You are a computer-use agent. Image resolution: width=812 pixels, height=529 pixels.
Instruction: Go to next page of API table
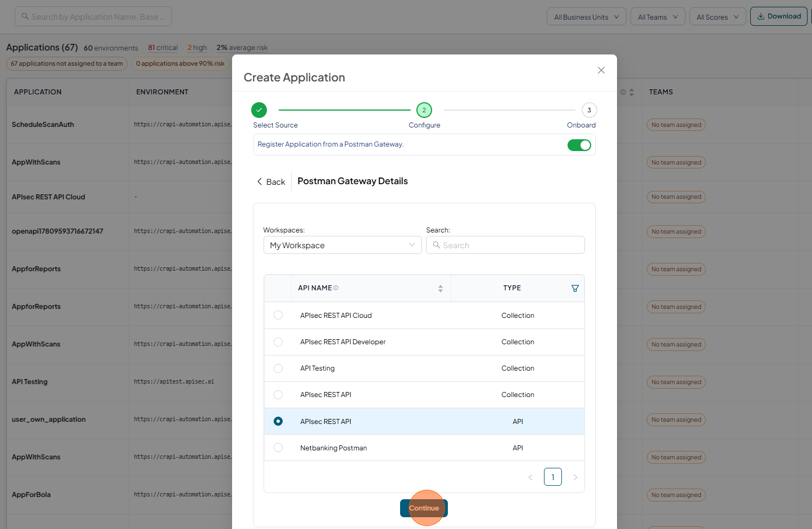pos(575,477)
